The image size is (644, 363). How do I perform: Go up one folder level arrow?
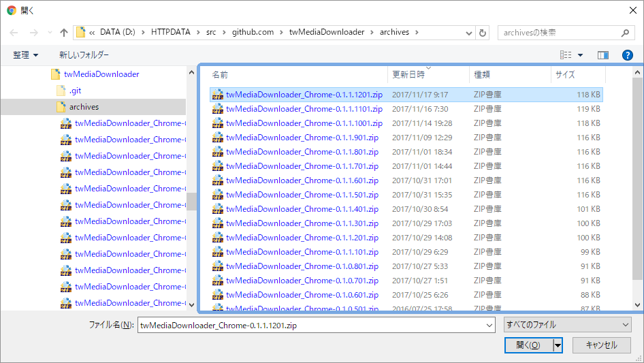coord(64,33)
